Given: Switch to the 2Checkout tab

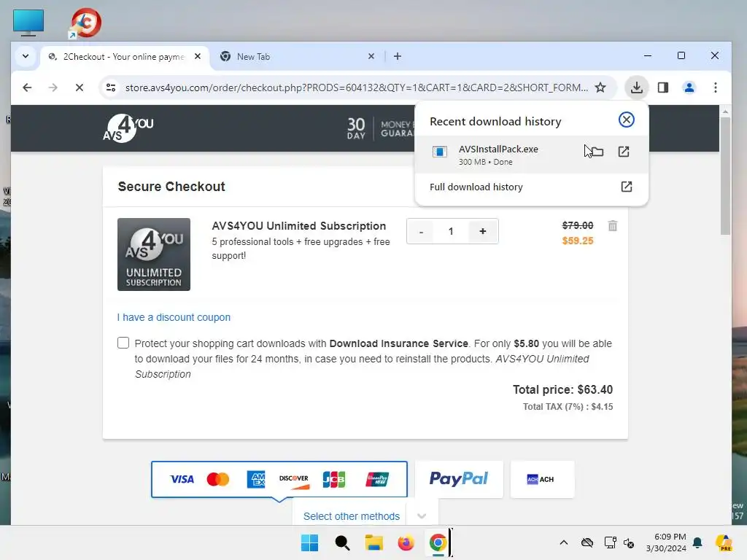Looking at the screenshot, I should (123, 57).
